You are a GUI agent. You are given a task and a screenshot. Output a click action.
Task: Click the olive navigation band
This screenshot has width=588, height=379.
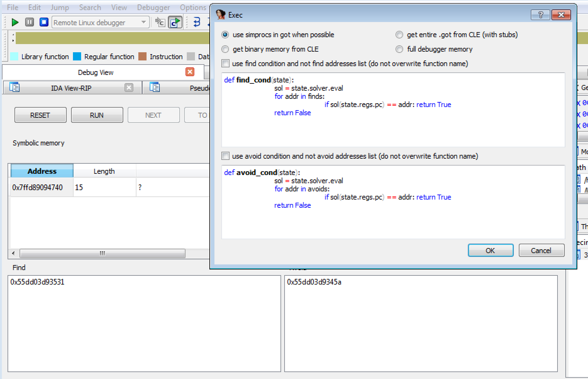coord(113,38)
